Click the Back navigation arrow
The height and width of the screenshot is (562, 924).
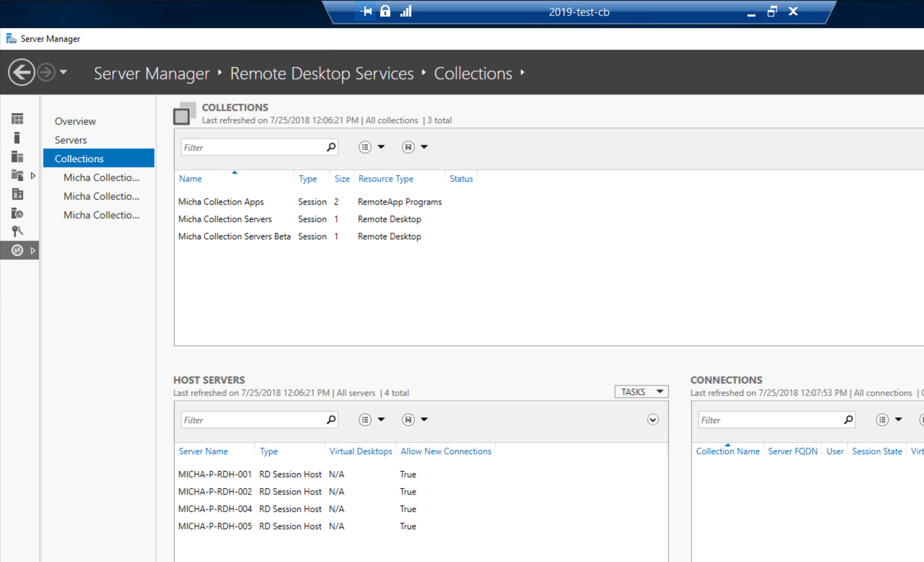[21, 73]
